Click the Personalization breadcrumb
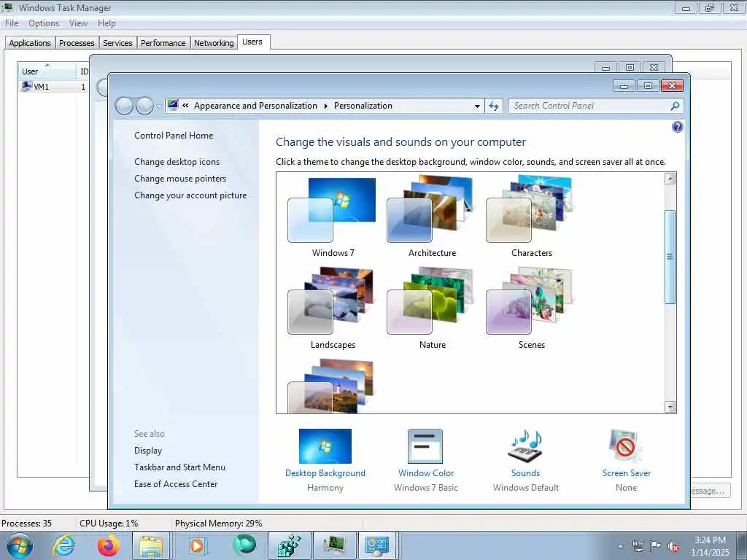Viewport: 747px width, 560px height. [363, 106]
